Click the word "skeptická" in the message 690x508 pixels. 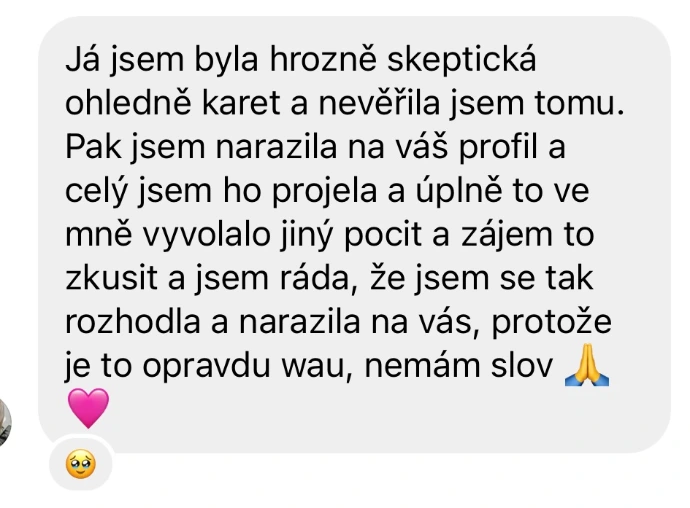point(462,61)
